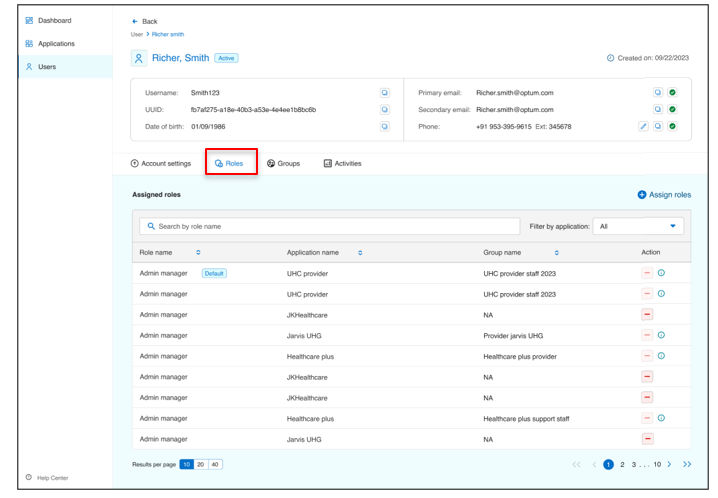
Task: Copy the Phone number
Action: 658,126
